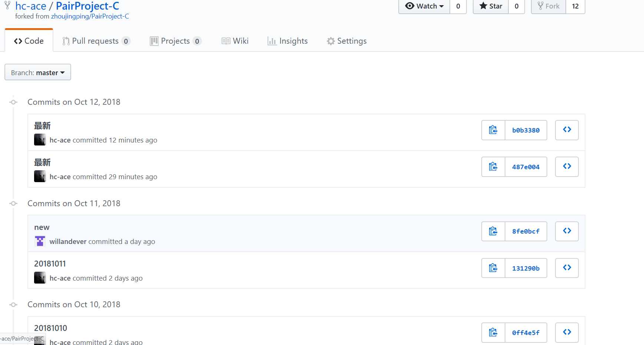Viewport: 644px width, 345px height.
Task: Open the Branch: master selector
Action: click(x=38, y=72)
